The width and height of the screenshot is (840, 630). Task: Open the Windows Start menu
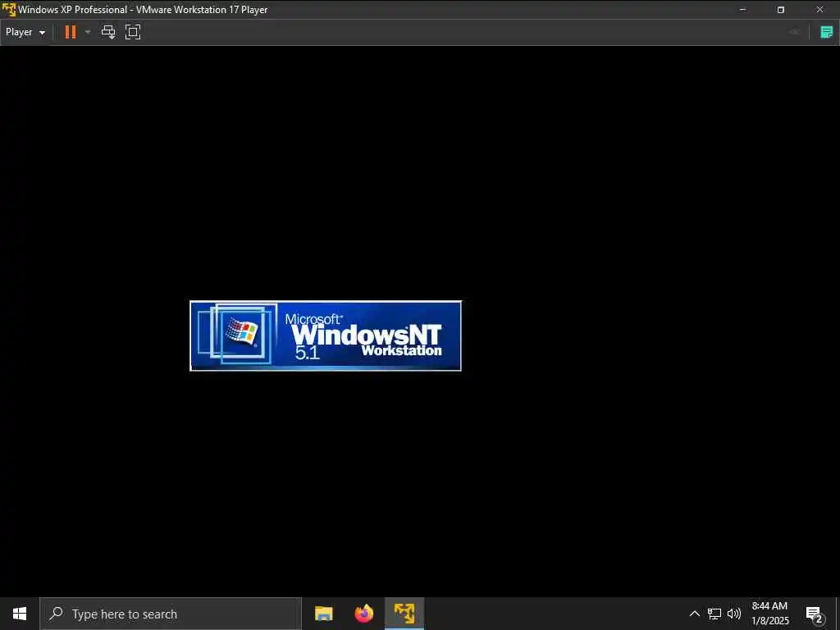tap(20, 614)
